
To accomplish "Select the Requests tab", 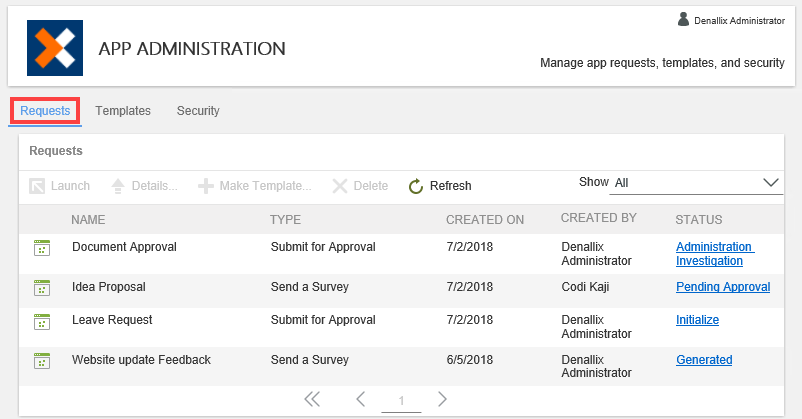I will click(x=45, y=111).
